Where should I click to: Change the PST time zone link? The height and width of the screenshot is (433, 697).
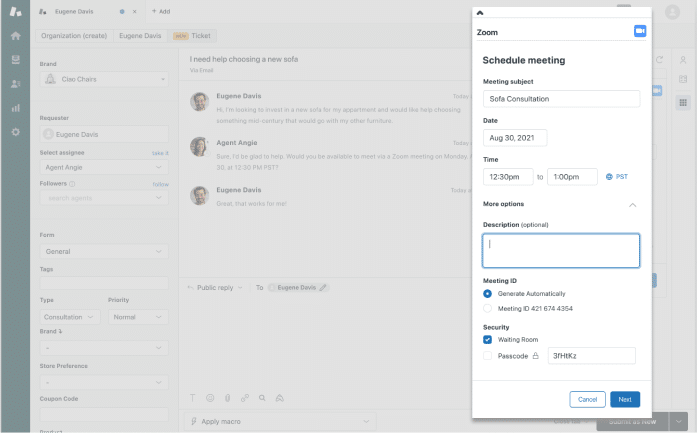click(617, 176)
